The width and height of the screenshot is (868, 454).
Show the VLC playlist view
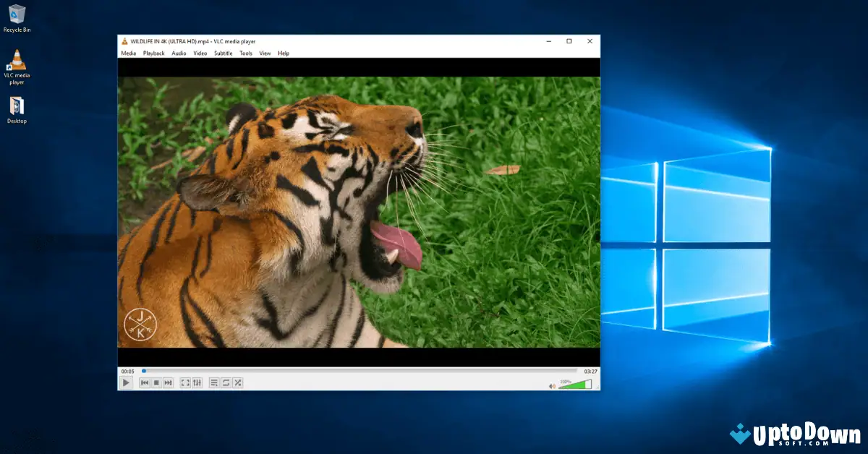point(215,382)
